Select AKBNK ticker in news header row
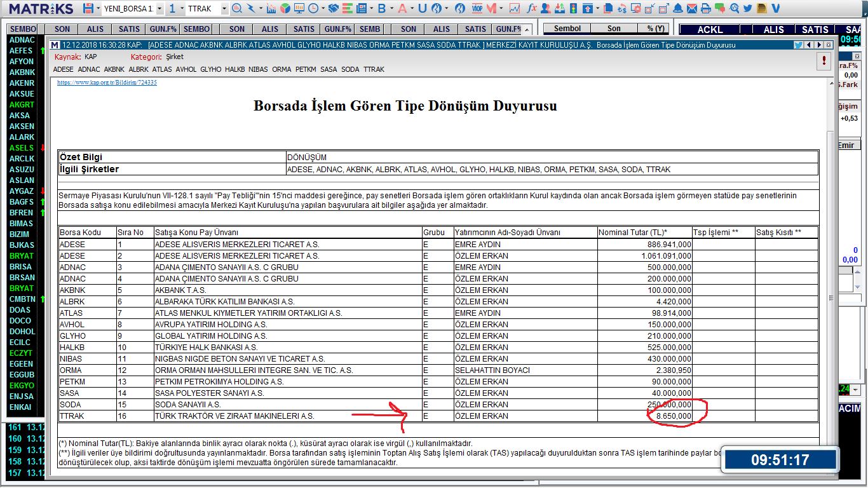The height and width of the screenshot is (488, 868). [114, 69]
